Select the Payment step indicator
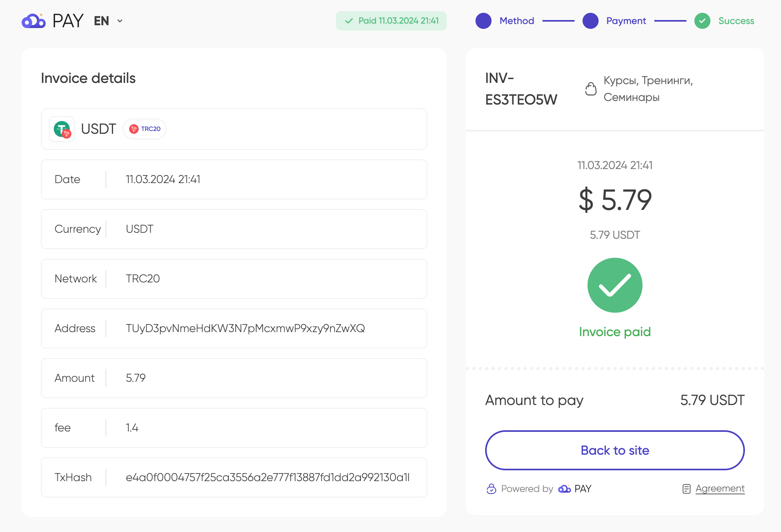Image resolution: width=781 pixels, height=532 pixels. [x=614, y=21]
